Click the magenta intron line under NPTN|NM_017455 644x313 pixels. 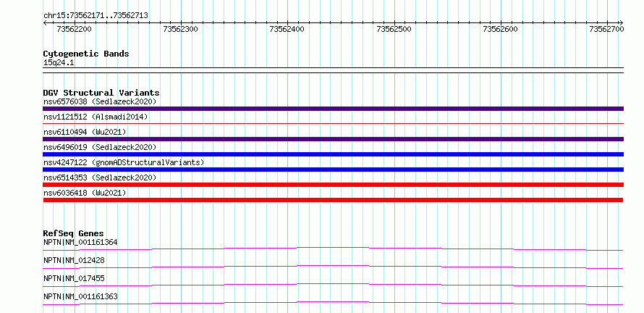point(333,285)
